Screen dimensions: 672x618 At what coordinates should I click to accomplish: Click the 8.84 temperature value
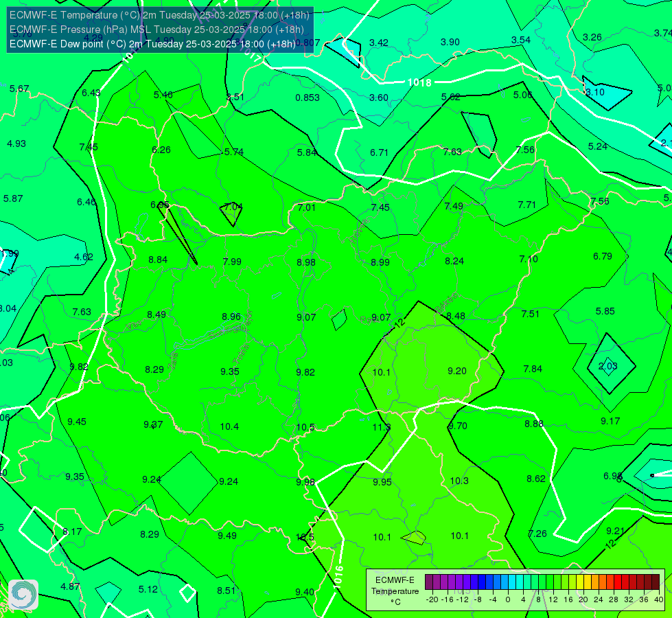click(x=158, y=260)
